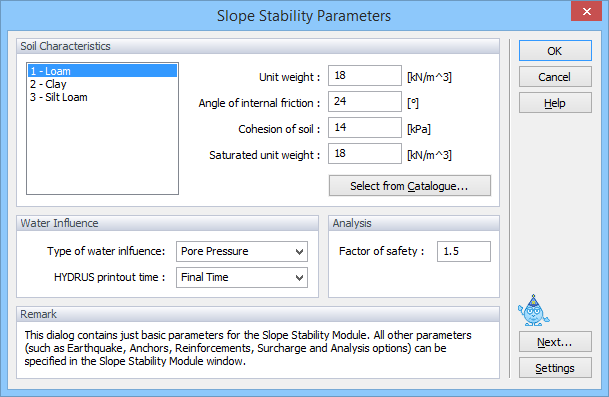Screen dimensions: 609x397
Task: Click the water drop wizard mascot icon
Action: (533, 310)
